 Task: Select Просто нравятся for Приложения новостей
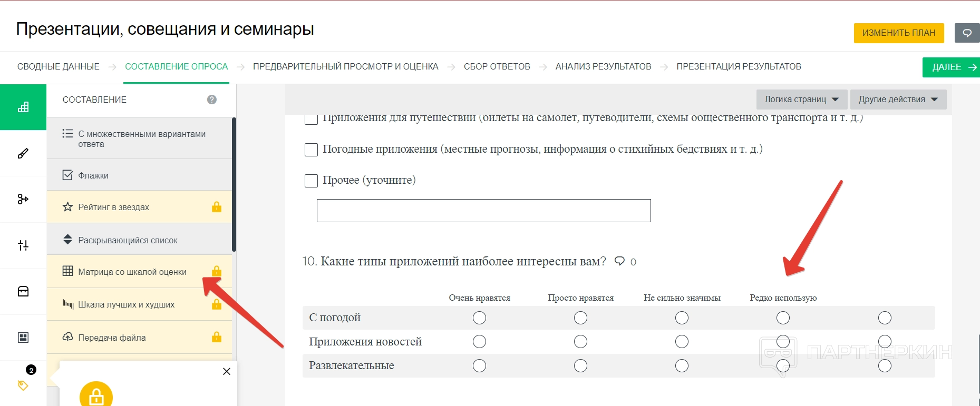click(580, 342)
